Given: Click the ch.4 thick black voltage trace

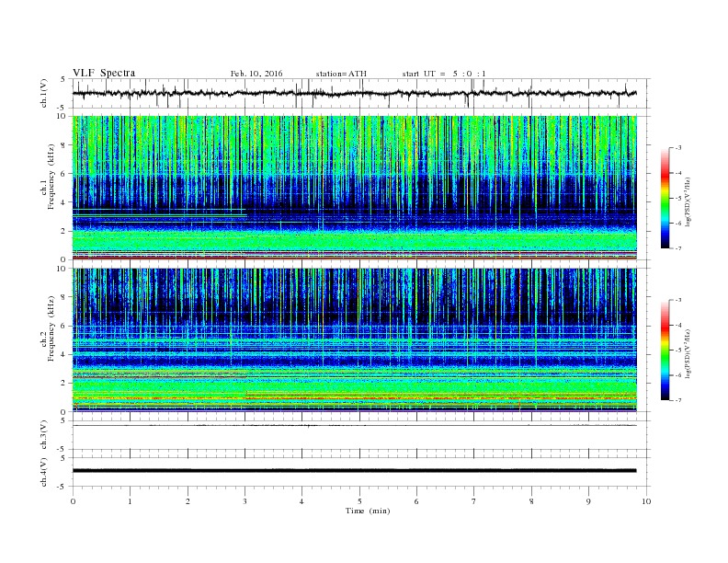Looking at the screenshot, I should (355, 471).
